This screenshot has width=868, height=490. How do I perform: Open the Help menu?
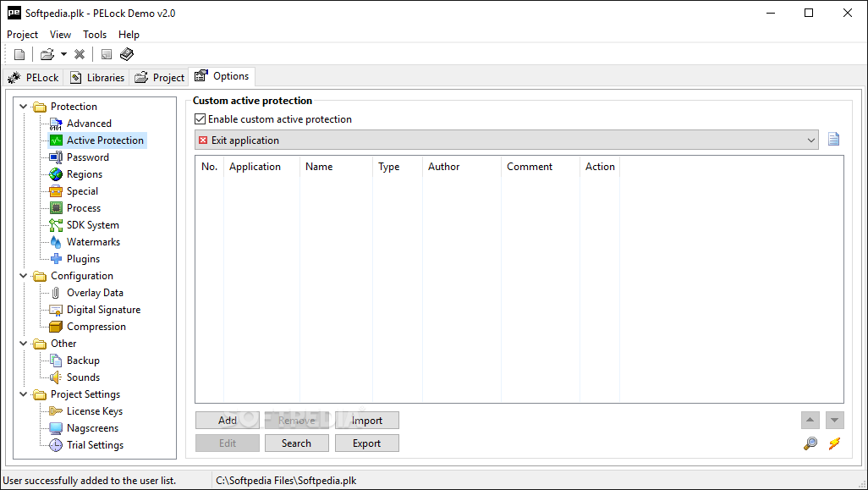point(129,35)
